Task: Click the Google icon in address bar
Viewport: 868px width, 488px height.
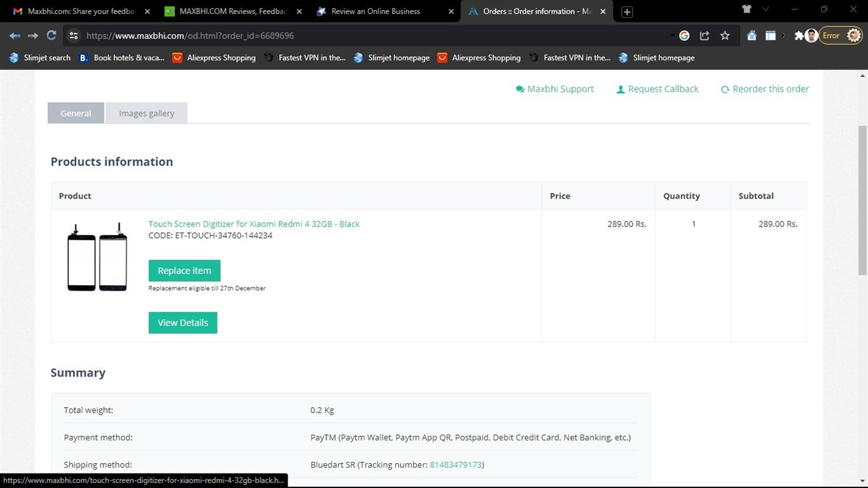Action: pyautogui.click(x=685, y=36)
